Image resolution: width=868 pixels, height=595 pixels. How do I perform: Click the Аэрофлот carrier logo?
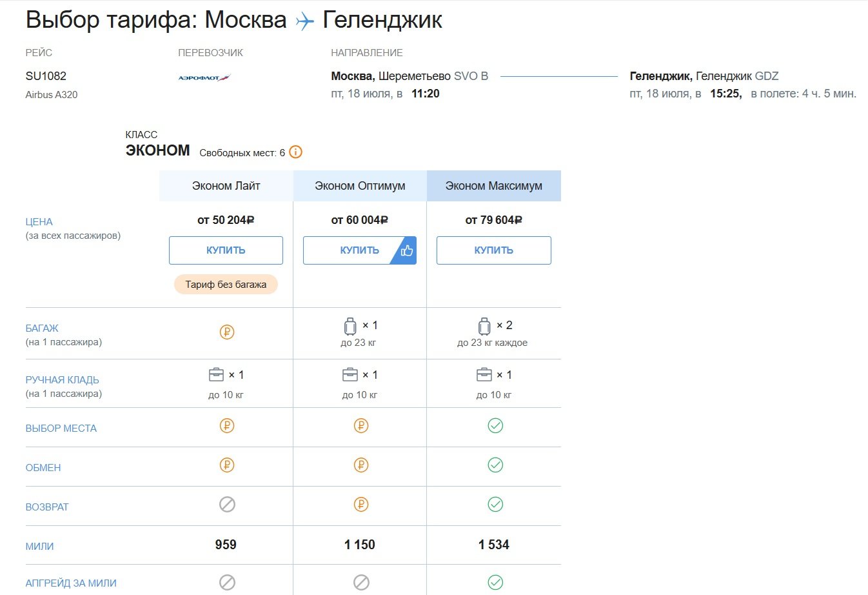(204, 78)
